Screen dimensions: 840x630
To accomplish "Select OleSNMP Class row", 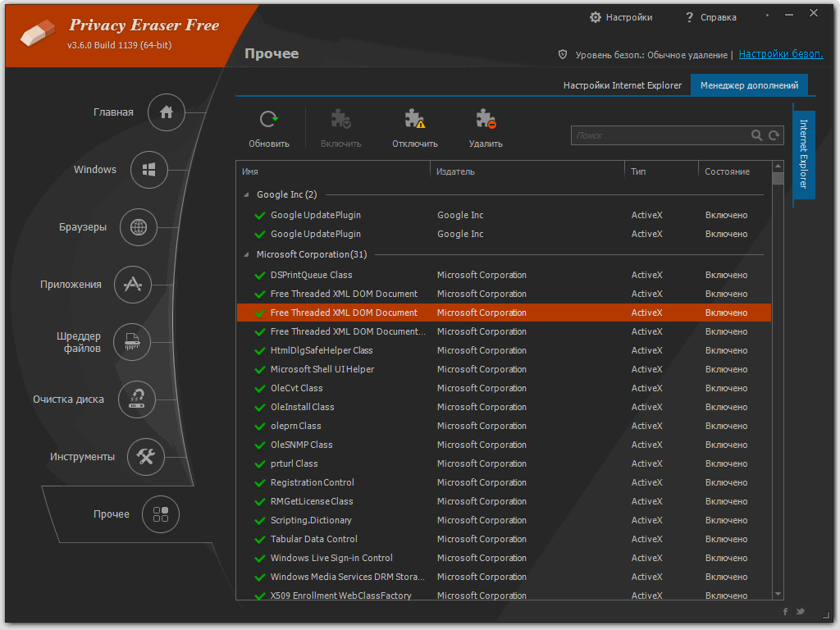I will pyautogui.click(x=504, y=445).
